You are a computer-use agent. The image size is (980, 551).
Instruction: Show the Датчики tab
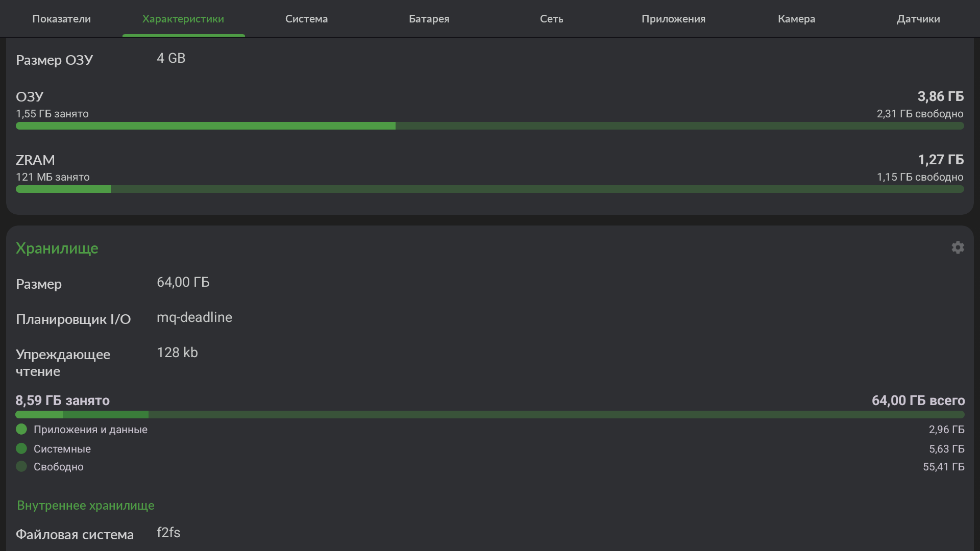[918, 19]
